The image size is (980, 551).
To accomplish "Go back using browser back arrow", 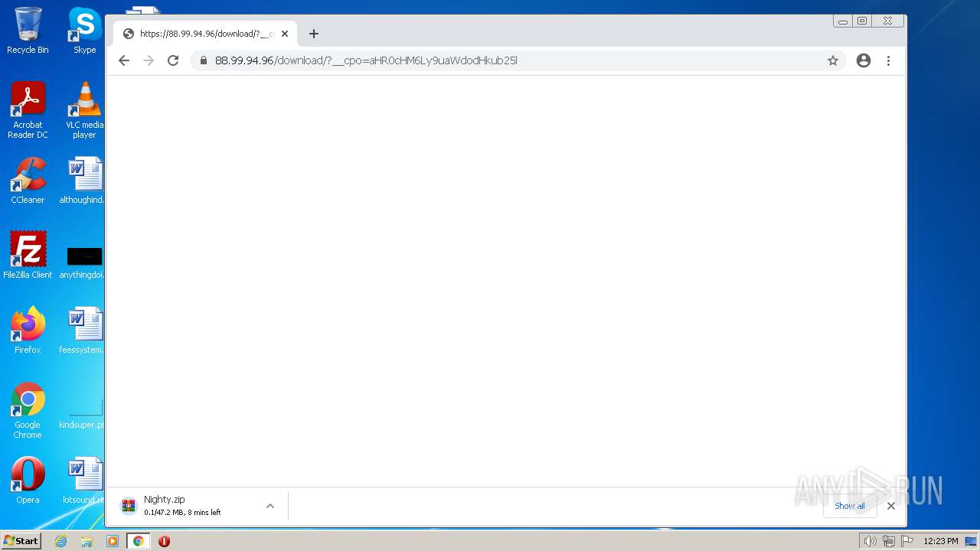I will [x=124, y=60].
